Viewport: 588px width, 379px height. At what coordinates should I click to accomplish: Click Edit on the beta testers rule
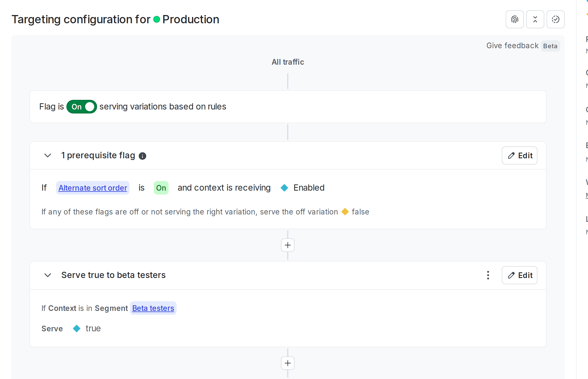point(519,275)
